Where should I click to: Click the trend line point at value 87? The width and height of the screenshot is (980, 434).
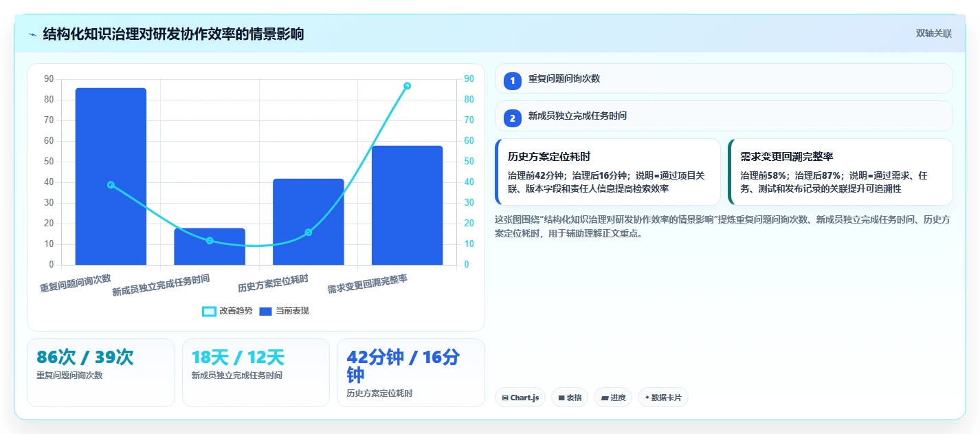click(x=407, y=86)
